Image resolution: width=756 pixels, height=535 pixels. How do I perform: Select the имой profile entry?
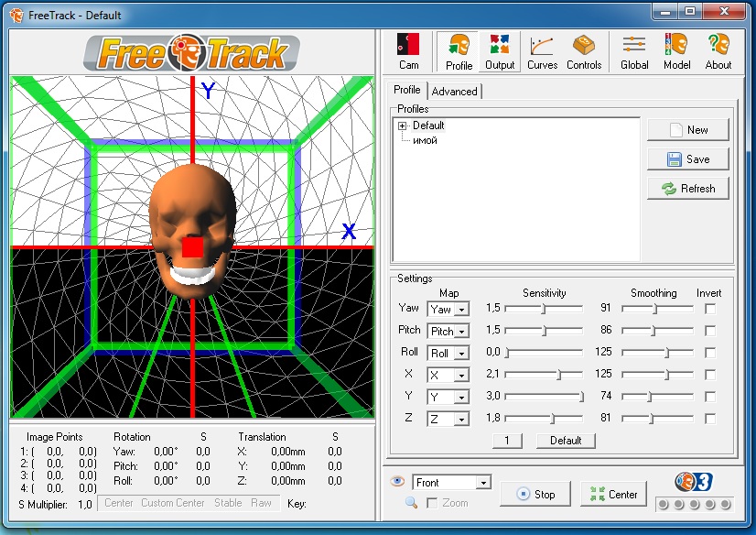[x=425, y=140]
